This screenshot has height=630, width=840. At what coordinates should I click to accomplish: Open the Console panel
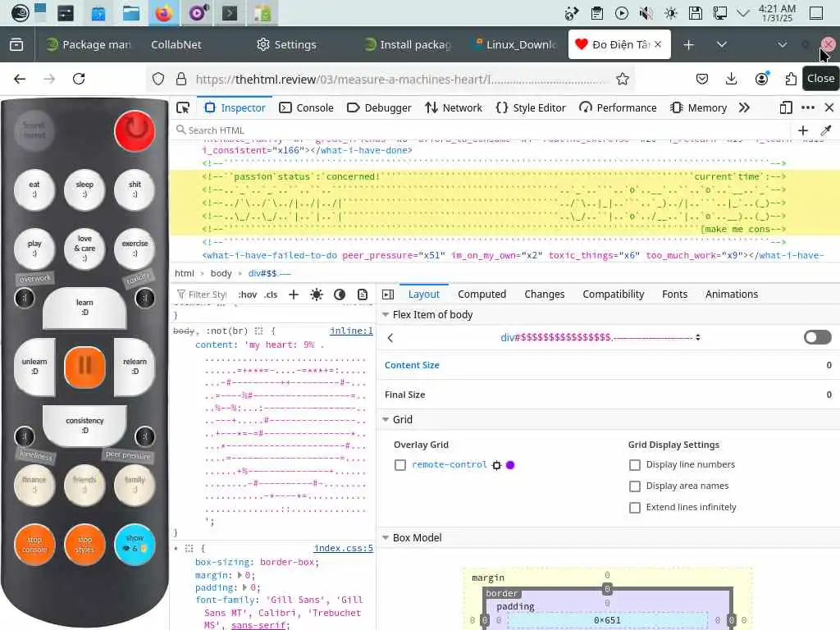coord(307,107)
